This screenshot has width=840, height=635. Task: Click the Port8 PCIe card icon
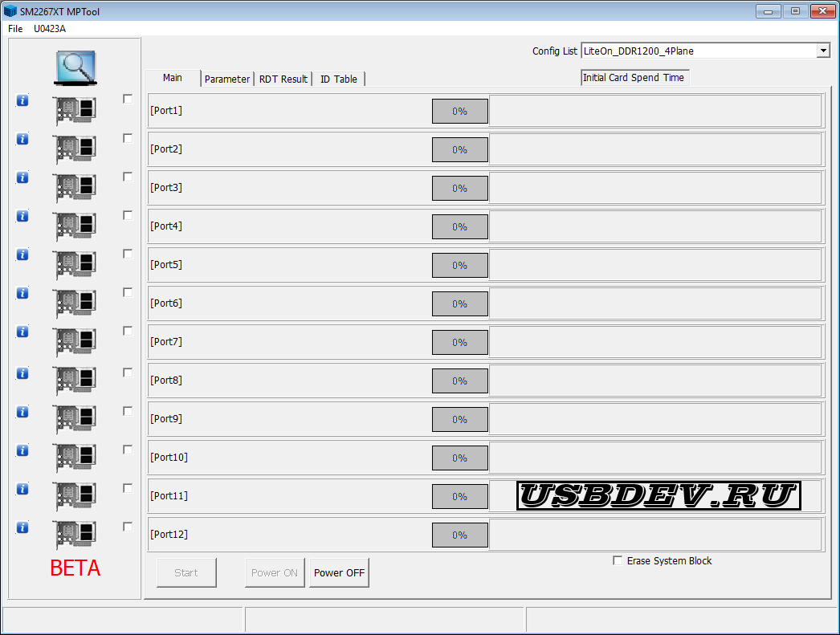(75, 381)
